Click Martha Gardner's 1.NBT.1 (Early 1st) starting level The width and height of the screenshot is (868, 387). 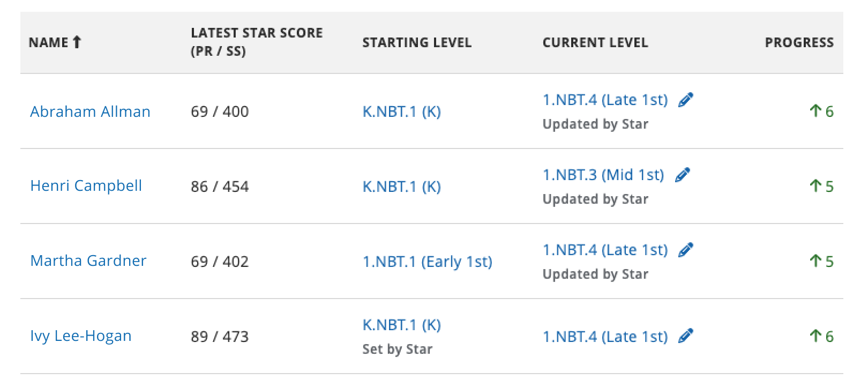click(428, 262)
